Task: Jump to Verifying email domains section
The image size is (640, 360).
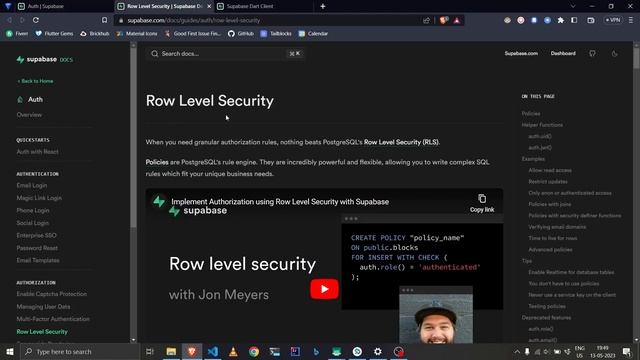Action: pos(557,227)
